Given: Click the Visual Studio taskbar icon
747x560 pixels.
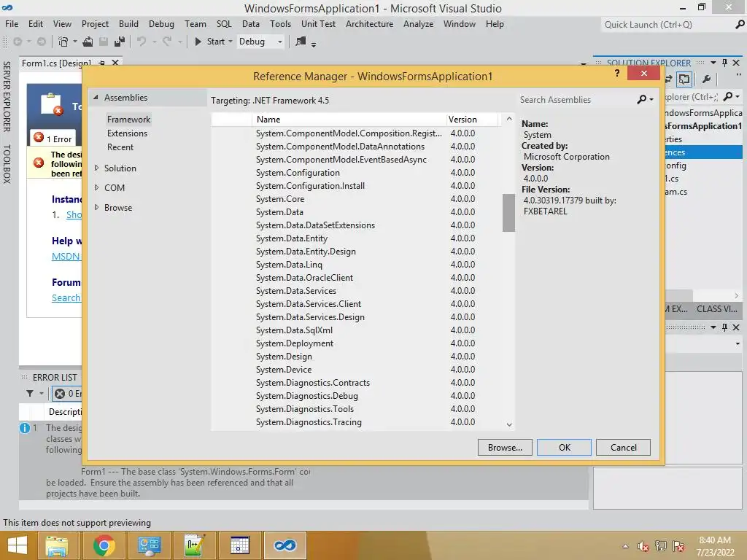Looking at the screenshot, I should (285, 545).
